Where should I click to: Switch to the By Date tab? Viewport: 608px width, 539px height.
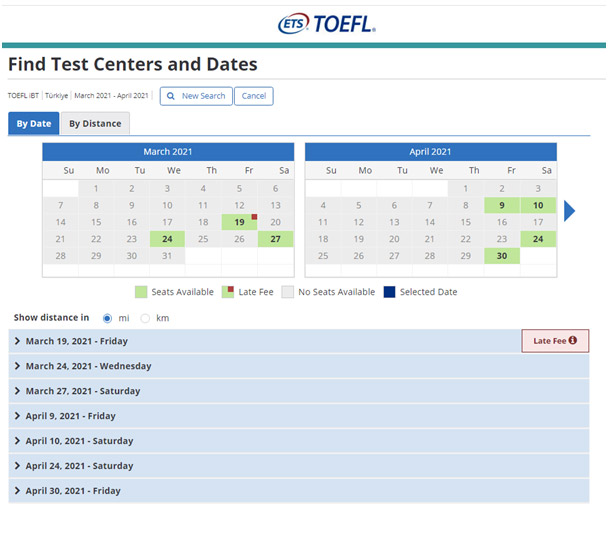click(x=33, y=124)
